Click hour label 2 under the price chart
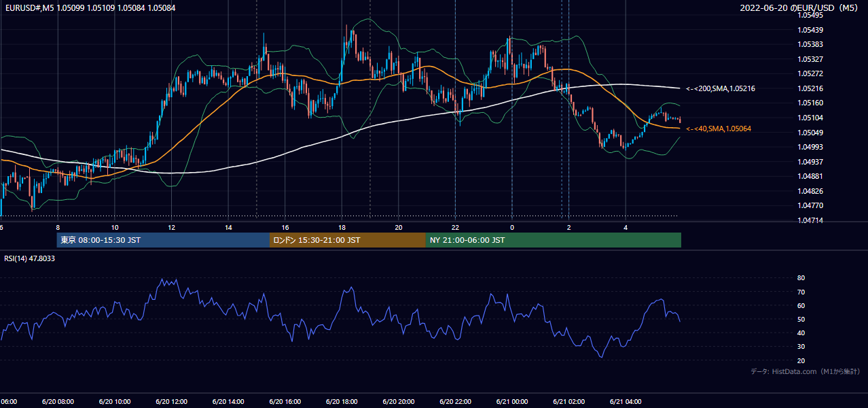 click(x=569, y=227)
